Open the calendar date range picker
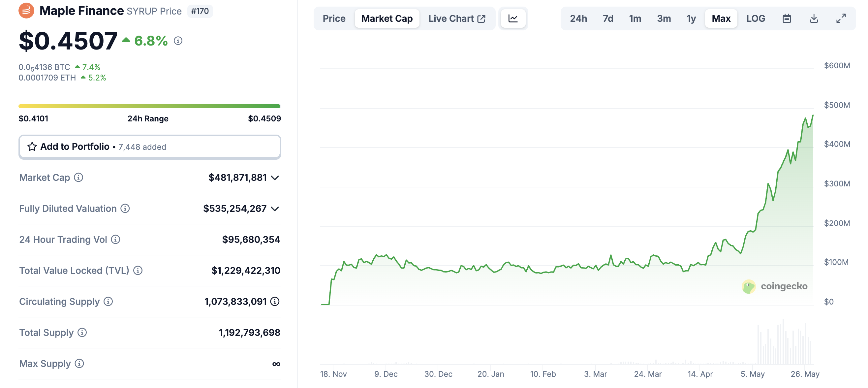This screenshot has height=388, width=868. click(786, 18)
